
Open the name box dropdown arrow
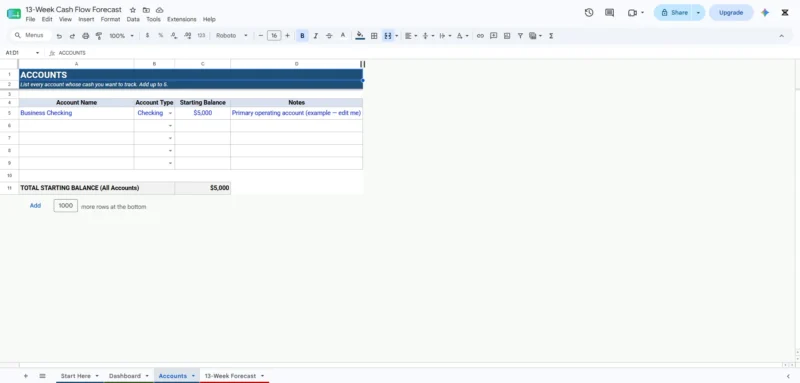click(x=37, y=53)
